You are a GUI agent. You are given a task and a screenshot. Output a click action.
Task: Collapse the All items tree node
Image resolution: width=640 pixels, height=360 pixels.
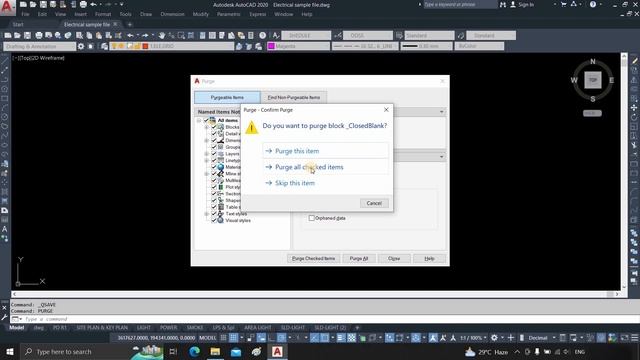[x=199, y=120]
